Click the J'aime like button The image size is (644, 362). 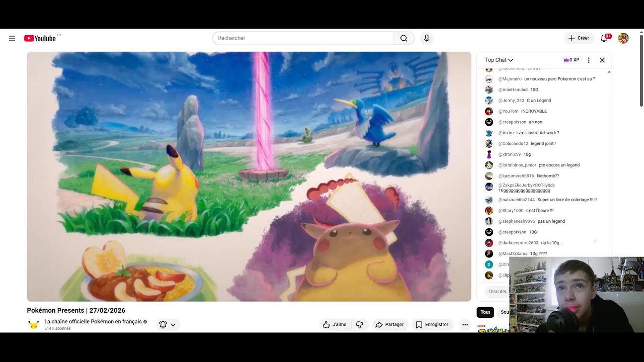pos(335,325)
